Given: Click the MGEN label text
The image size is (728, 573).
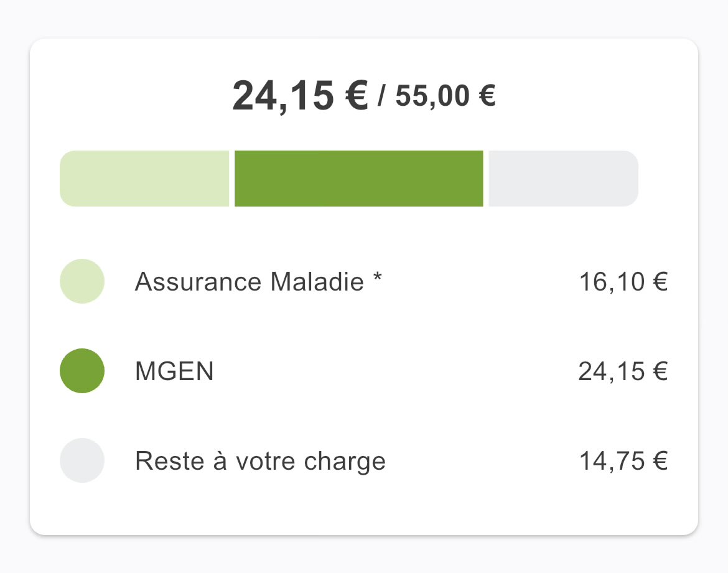Looking at the screenshot, I should (175, 371).
